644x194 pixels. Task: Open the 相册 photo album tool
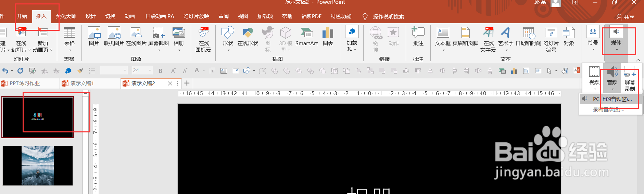[x=179, y=39]
